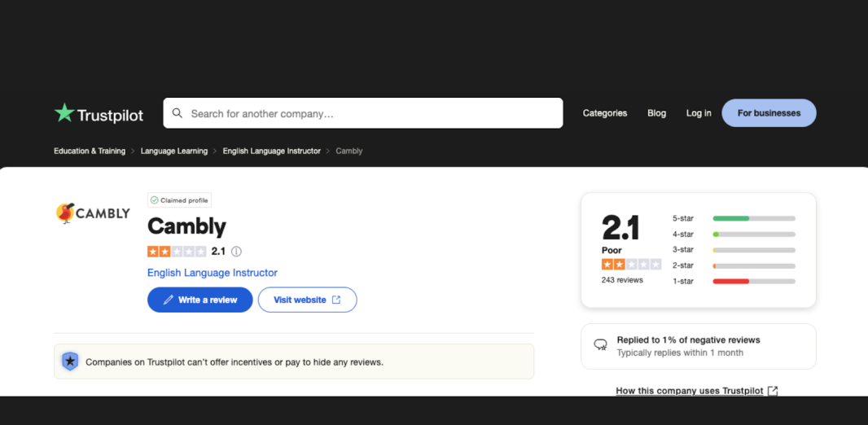Open the Blog menu item
This screenshot has width=868, height=425.
[656, 113]
